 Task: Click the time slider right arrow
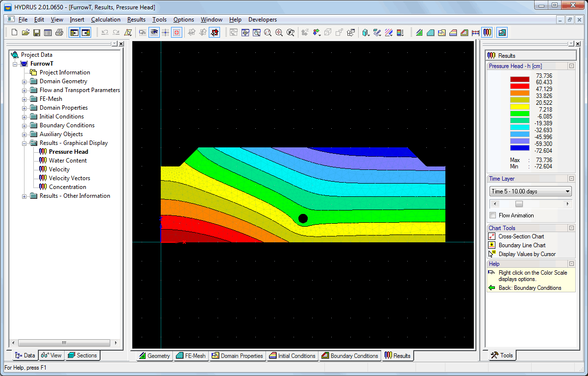pos(568,204)
